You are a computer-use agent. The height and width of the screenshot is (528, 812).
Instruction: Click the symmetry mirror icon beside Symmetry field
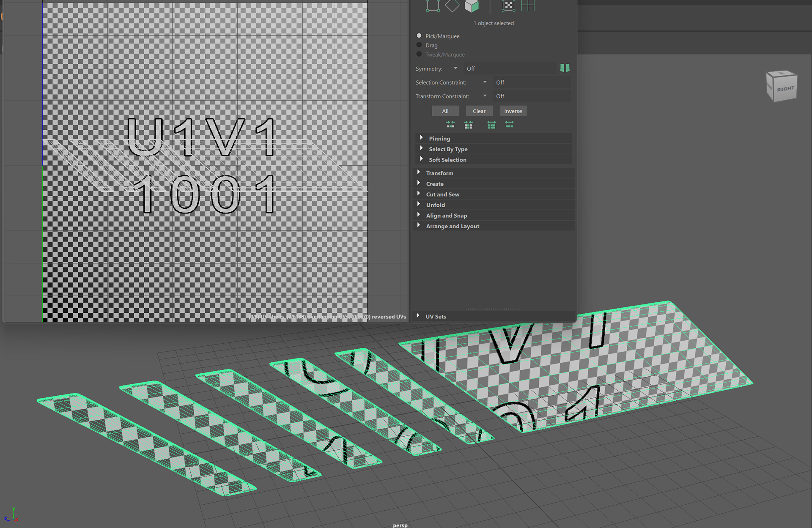click(565, 68)
